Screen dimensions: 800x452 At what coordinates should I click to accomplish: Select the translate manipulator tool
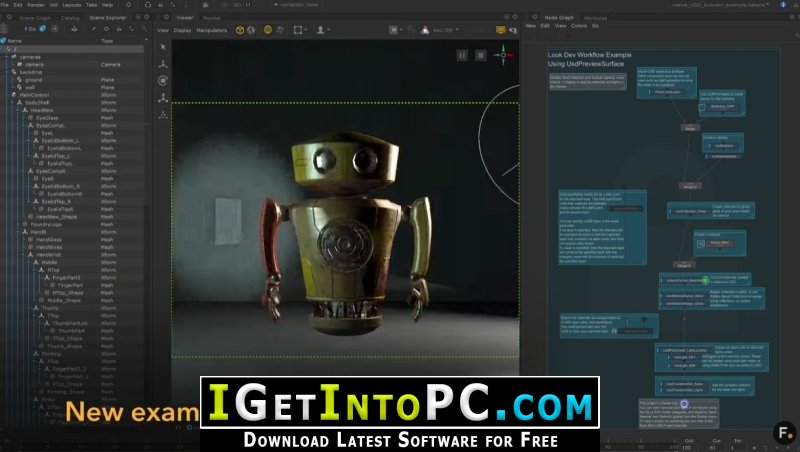click(x=163, y=64)
